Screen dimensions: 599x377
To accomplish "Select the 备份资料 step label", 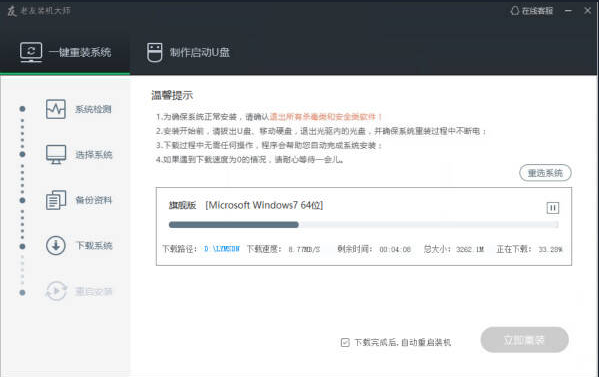I will tap(94, 200).
